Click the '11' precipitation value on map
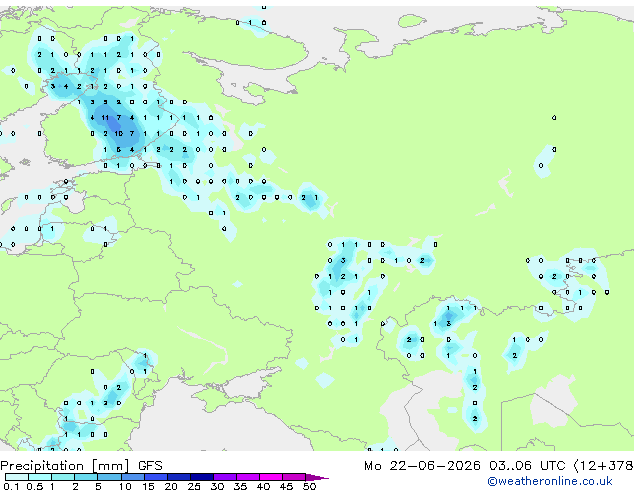 (105, 118)
